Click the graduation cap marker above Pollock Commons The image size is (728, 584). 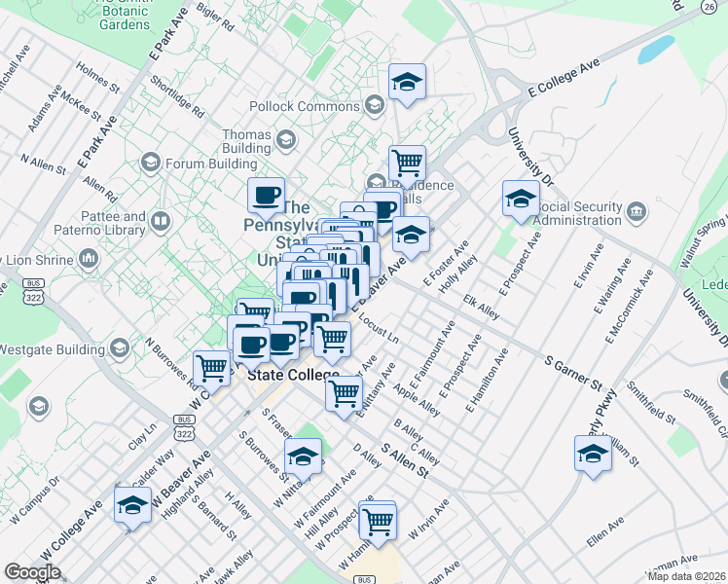tap(407, 86)
